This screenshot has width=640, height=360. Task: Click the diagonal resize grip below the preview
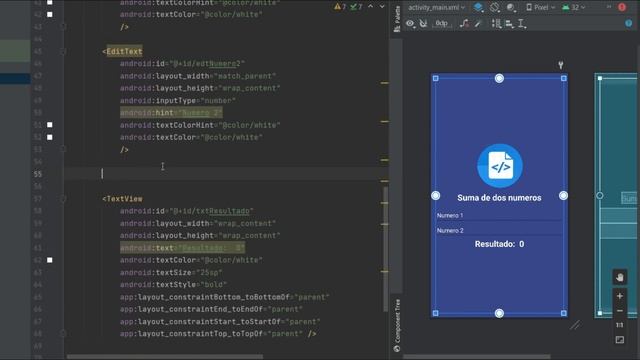tap(575, 325)
